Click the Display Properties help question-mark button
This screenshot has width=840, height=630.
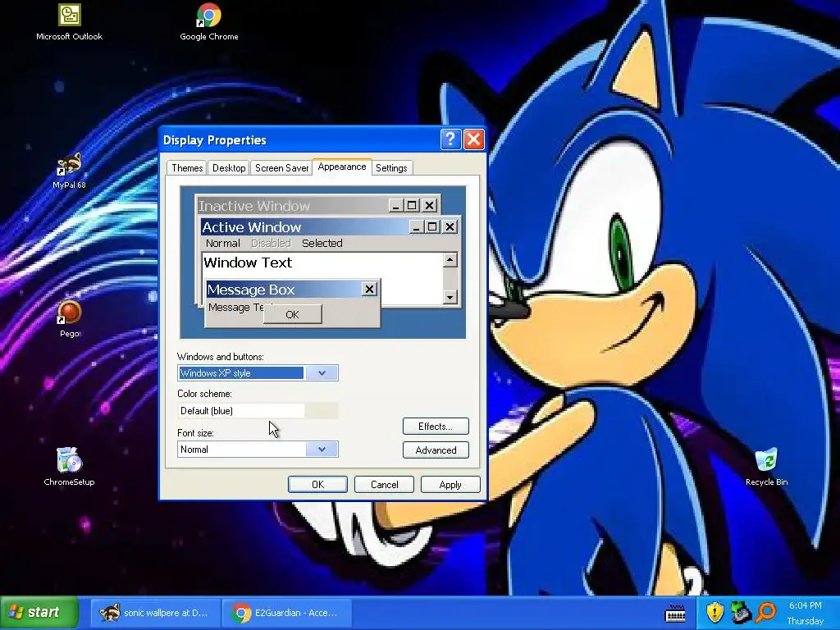pyautogui.click(x=450, y=139)
